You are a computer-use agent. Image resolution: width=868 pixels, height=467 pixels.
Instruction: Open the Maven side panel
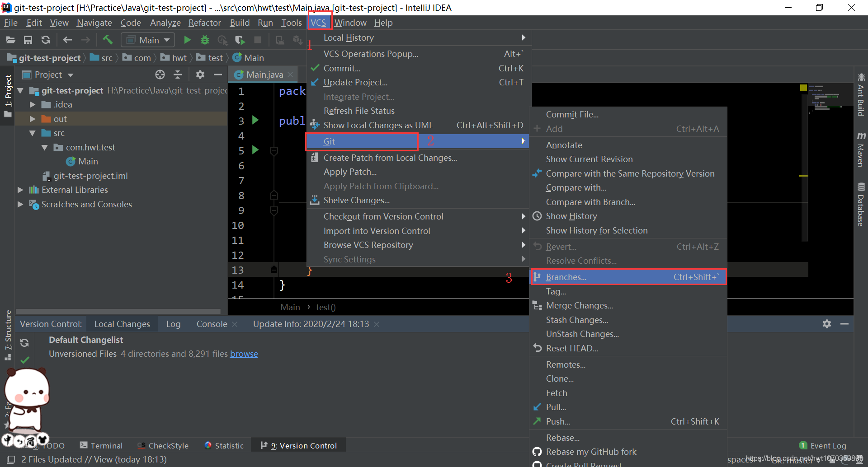pos(861,149)
